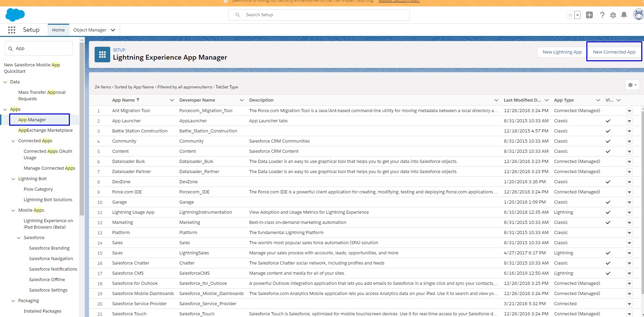Click the New Lightning App button
Screen dimensions: 644x317
point(562,52)
